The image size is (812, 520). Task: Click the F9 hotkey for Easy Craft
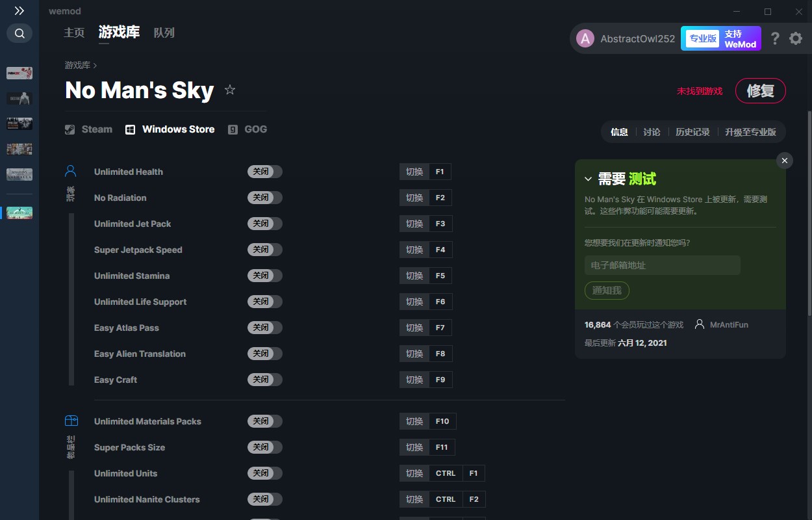440,380
